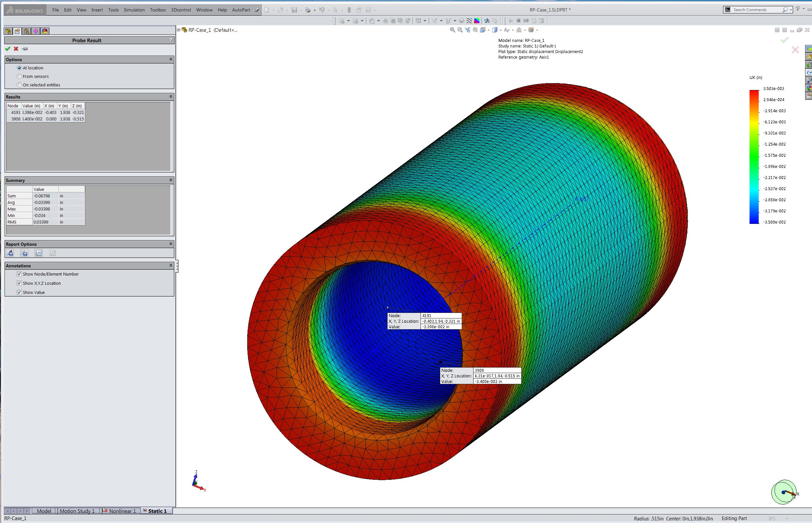Open the View Orientation cube icon
This screenshot has height=523, width=812.
pos(482,30)
